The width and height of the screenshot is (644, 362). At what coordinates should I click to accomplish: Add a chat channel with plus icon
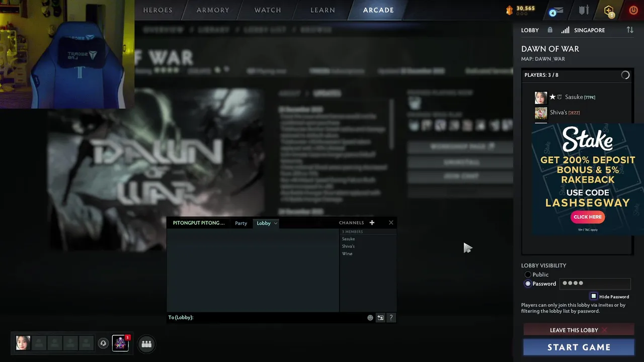point(372,223)
